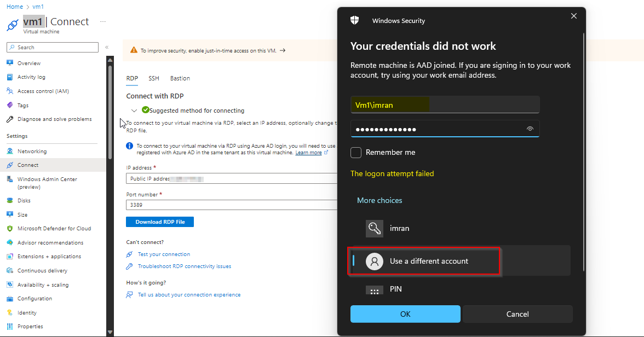
Task: Click the Windows Security shield icon
Action: [x=355, y=21]
